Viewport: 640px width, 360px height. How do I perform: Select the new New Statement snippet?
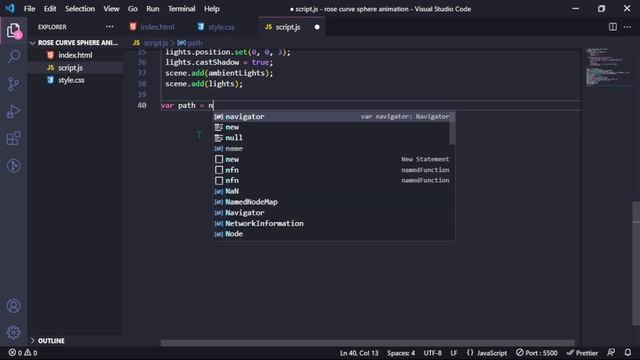pos(333,159)
